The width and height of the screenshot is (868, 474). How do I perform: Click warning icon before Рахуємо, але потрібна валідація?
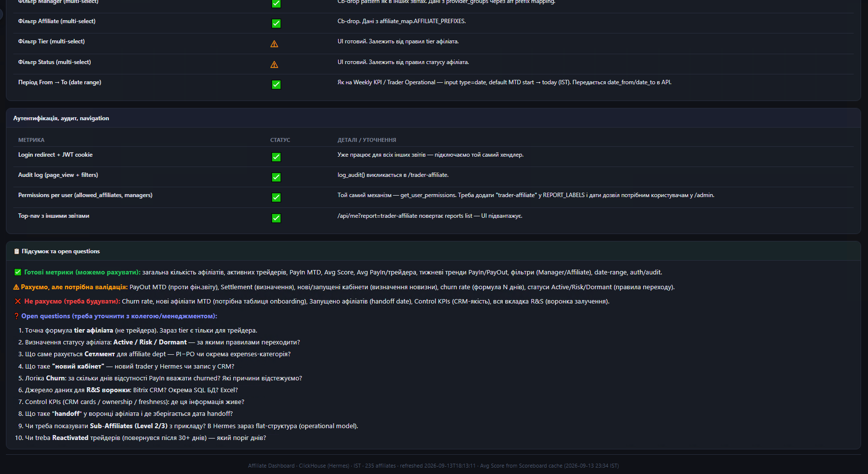point(16,287)
